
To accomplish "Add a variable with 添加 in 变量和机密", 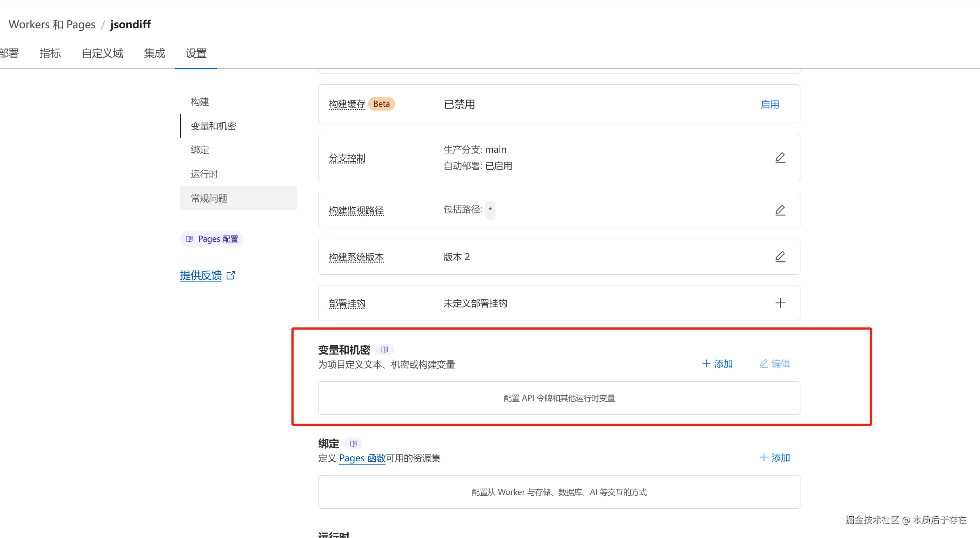I will (x=717, y=364).
